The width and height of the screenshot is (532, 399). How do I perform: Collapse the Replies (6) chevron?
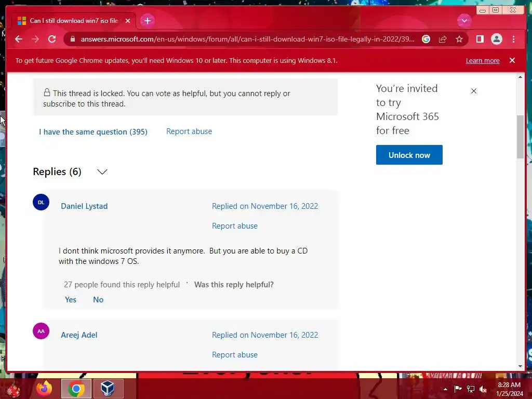[102, 171]
